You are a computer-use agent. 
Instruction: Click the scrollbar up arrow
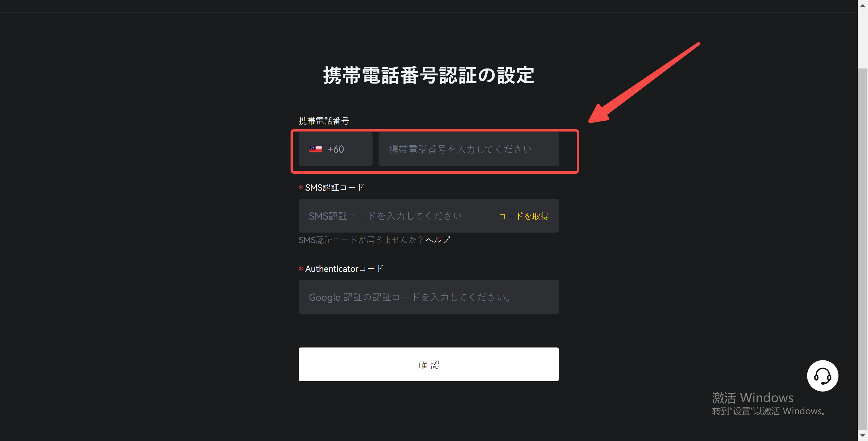tap(863, 5)
